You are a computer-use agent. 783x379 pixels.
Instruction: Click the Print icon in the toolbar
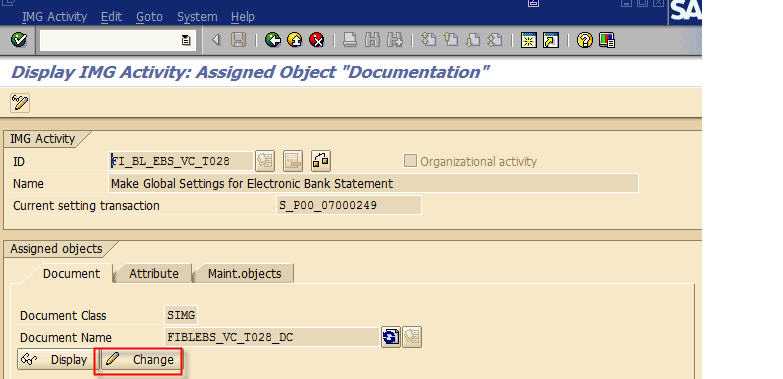click(350, 40)
